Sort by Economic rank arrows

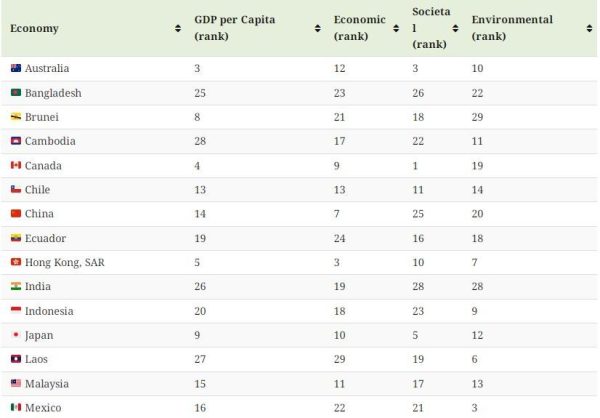pos(396,28)
